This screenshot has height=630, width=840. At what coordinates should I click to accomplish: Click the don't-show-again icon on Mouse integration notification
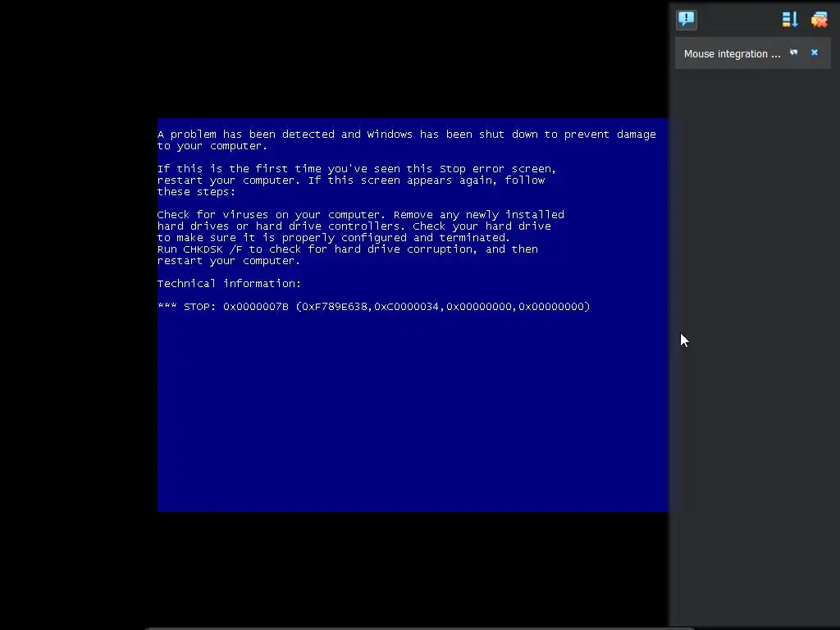click(x=794, y=52)
